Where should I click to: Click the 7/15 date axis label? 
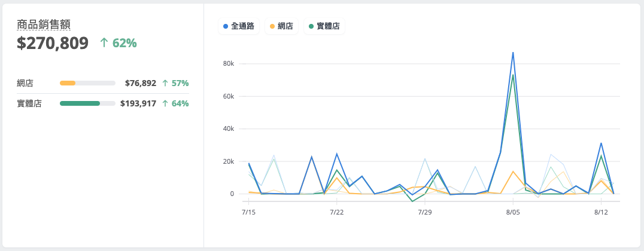coord(248,212)
